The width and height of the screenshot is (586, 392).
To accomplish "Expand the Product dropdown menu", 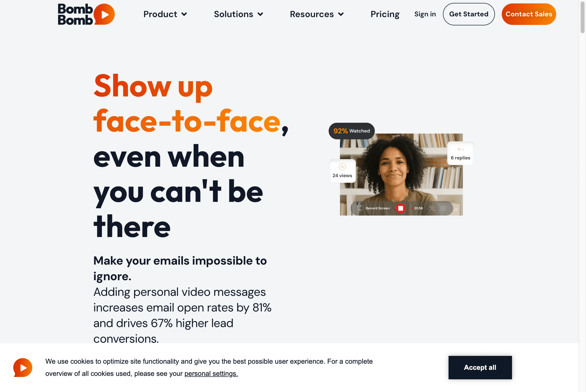I will pos(165,14).
